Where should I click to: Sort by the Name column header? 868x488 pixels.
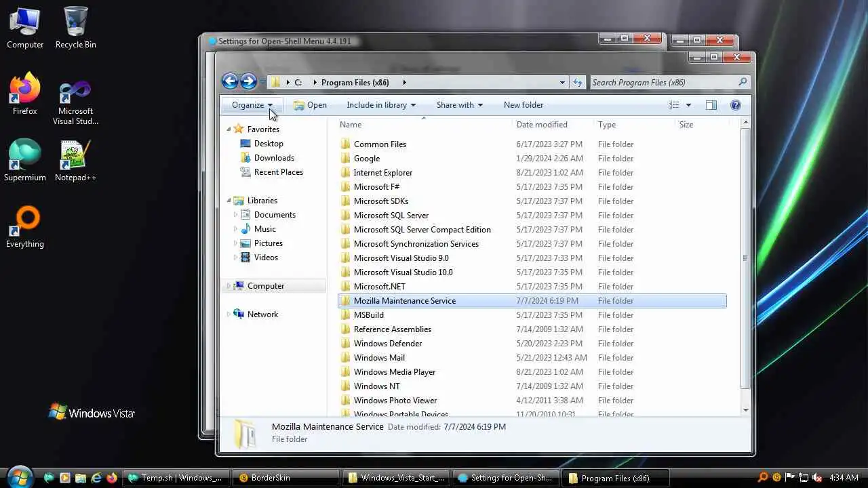click(x=423, y=125)
